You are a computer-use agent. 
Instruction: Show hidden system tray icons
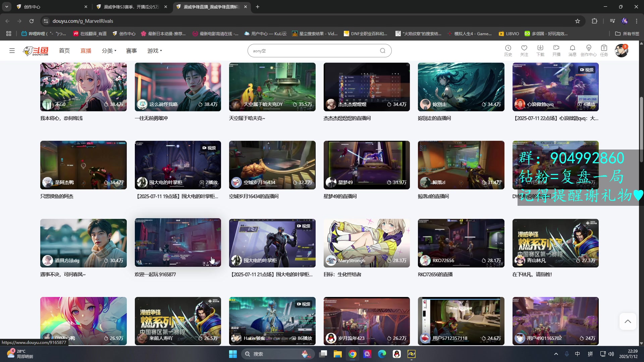[556, 354]
